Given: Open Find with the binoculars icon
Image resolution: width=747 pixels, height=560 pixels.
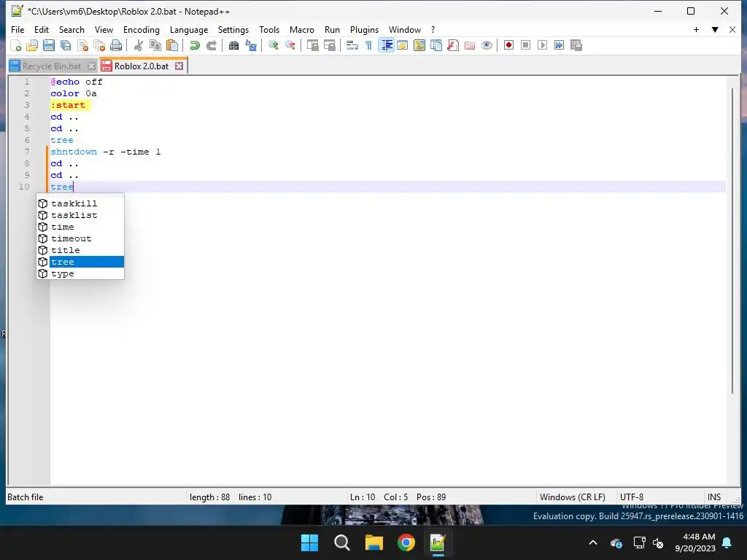Looking at the screenshot, I should click(x=233, y=45).
